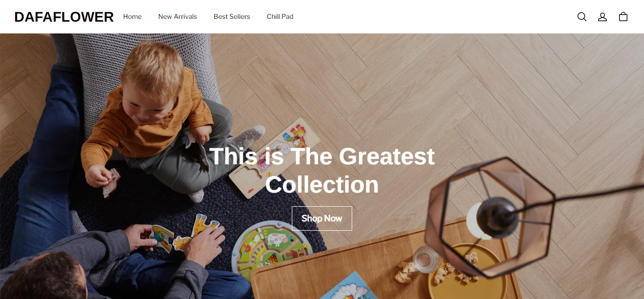The image size is (644, 299).
Task: Open the user account icon
Action: (603, 16)
